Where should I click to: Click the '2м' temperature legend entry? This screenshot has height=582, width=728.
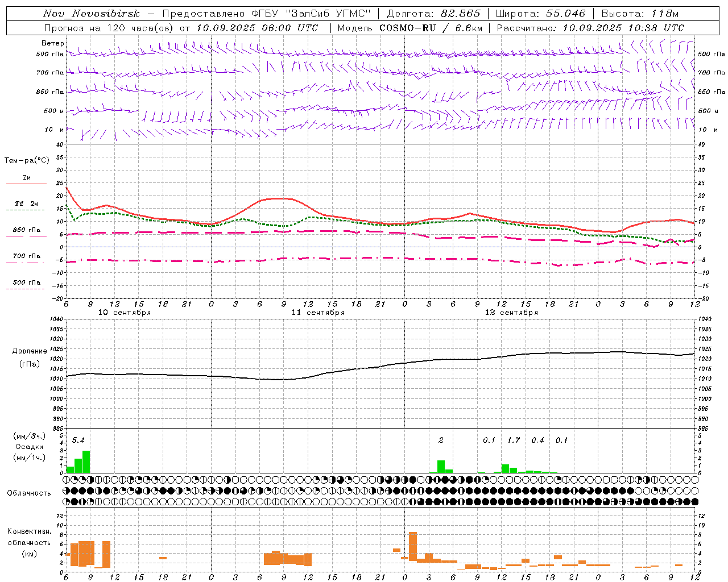point(26,177)
